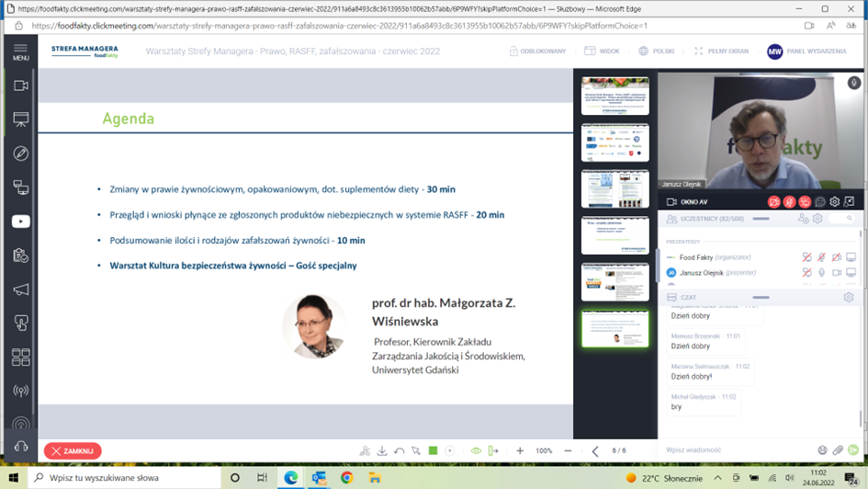The height and width of the screenshot is (489, 868).
Task: Collapse the UCZESTNICY participants panel
Action: pos(761,219)
